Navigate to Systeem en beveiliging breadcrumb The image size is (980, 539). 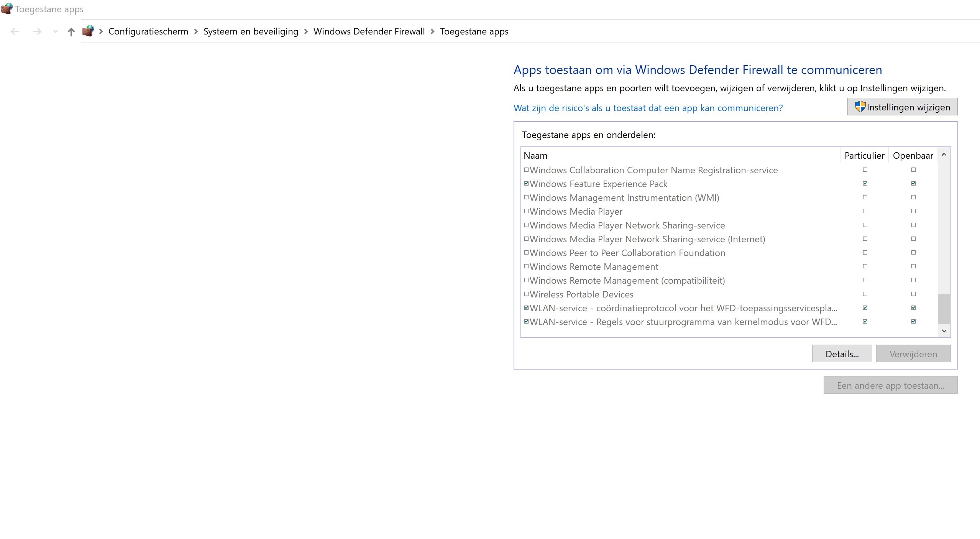(x=251, y=31)
